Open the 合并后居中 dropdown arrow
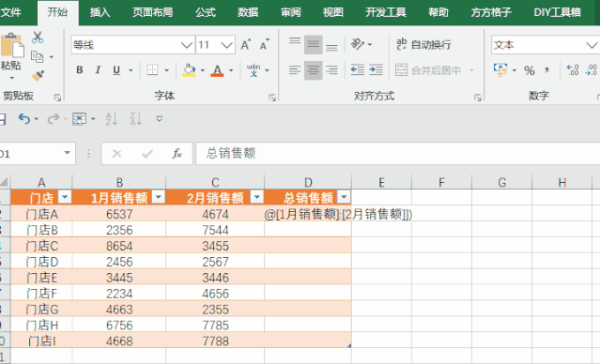This screenshot has width=600, height=364. point(471,70)
